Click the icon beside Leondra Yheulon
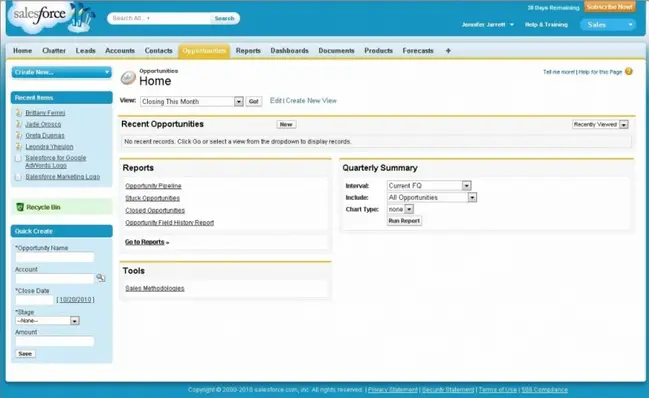Viewport: 649px width, 398px height. point(18,146)
